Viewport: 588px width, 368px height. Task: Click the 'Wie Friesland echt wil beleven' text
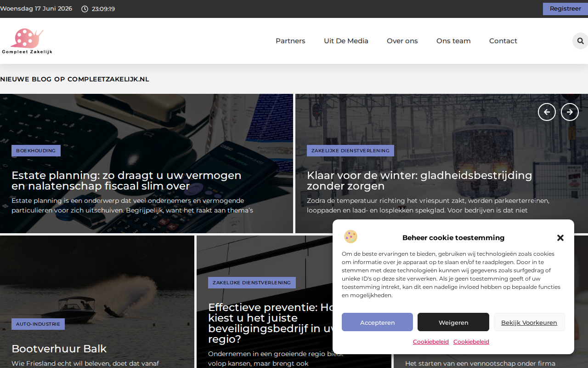click(x=85, y=363)
